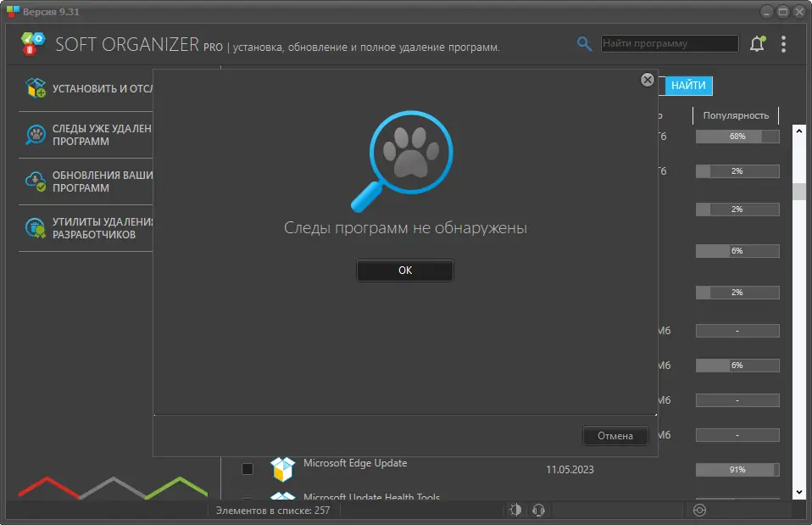Screen dimensions: 812x525
Task: Click the НАЙТИ button
Action: [x=687, y=86]
